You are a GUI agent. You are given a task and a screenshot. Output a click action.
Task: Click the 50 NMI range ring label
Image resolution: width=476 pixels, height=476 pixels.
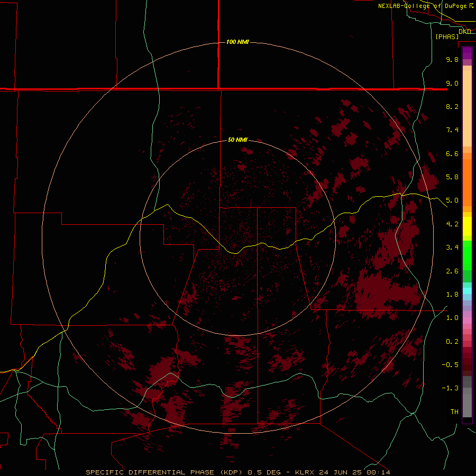237,140
